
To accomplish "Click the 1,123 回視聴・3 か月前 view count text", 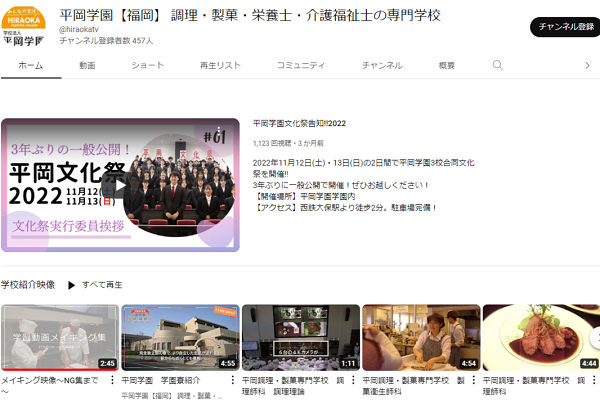I will click(288, 144).
